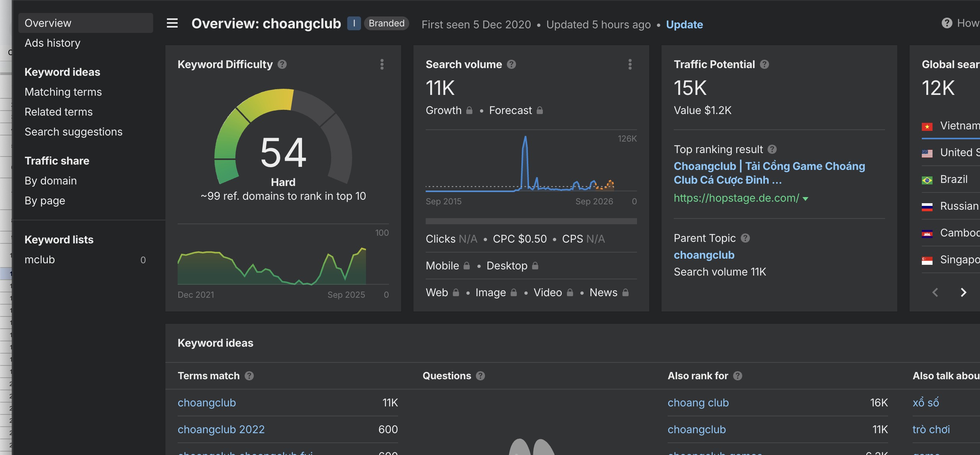Click the search volume distribution bar

pyautogui.click(x=531, y=221)
